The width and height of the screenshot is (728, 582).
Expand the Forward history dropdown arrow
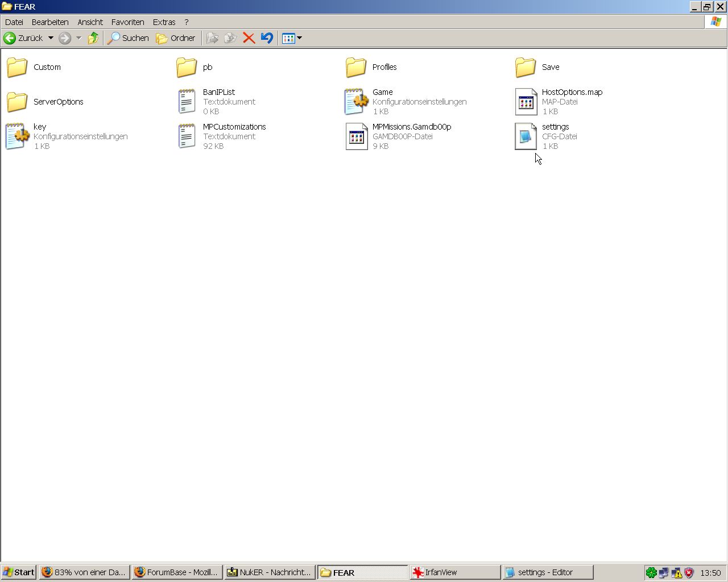click(78, 38)
